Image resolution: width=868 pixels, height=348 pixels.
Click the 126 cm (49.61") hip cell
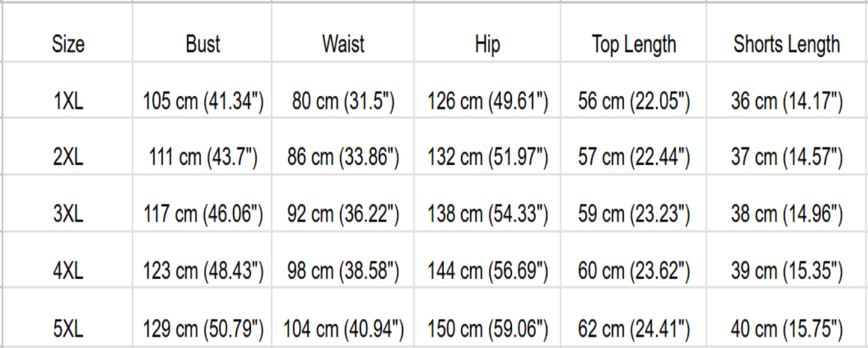click(487, 102)
